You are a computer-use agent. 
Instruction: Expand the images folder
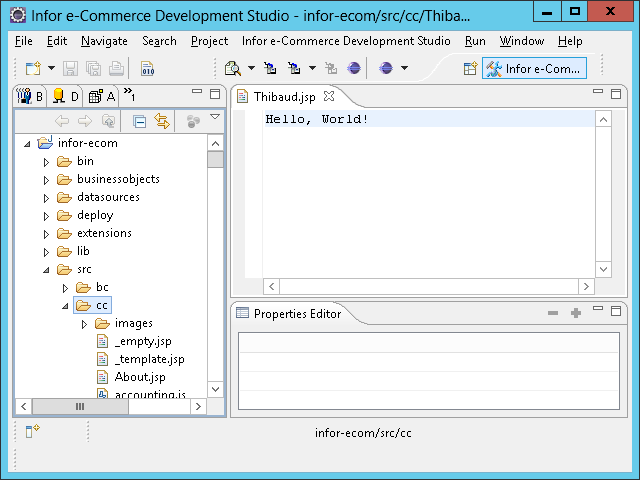click(x=84, y=324)
